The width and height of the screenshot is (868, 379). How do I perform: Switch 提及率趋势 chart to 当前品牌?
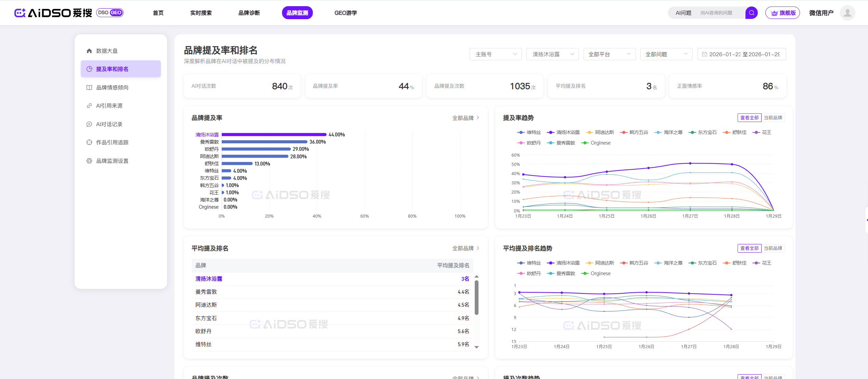pos(773,118)
